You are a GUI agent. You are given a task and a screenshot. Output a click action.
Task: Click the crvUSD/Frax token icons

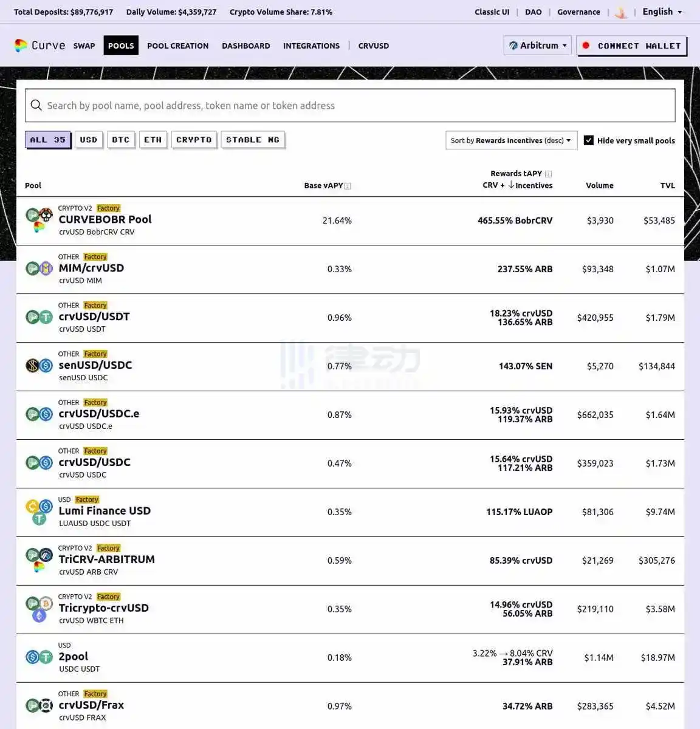[39, 705]
